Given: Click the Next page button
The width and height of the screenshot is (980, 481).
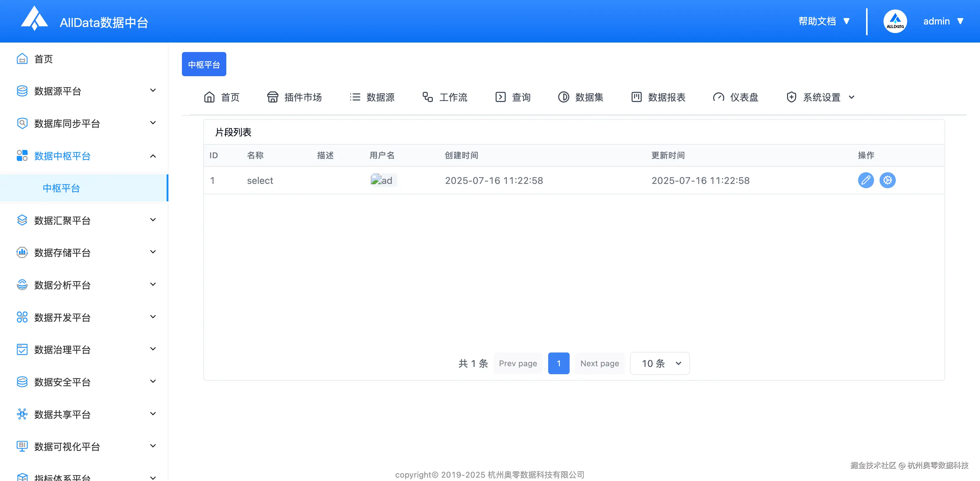Looking at the screenshot, I should pyautogui.click(x=600, y=363).
